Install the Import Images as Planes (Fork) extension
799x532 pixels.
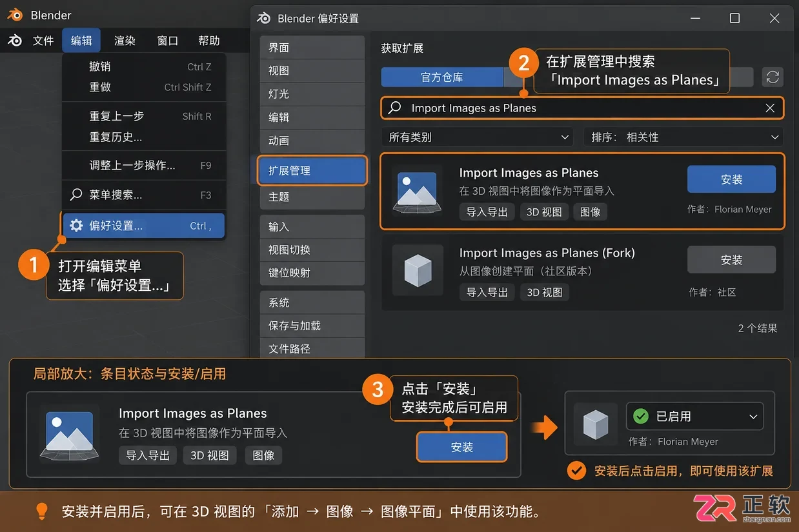(x=731, y=260)
